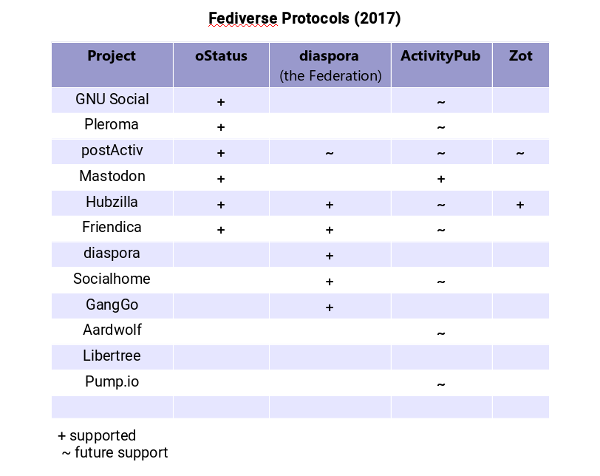Click the postActiv project cell
The height and width of the screenshot is (476, 600).
click(112, 151)
